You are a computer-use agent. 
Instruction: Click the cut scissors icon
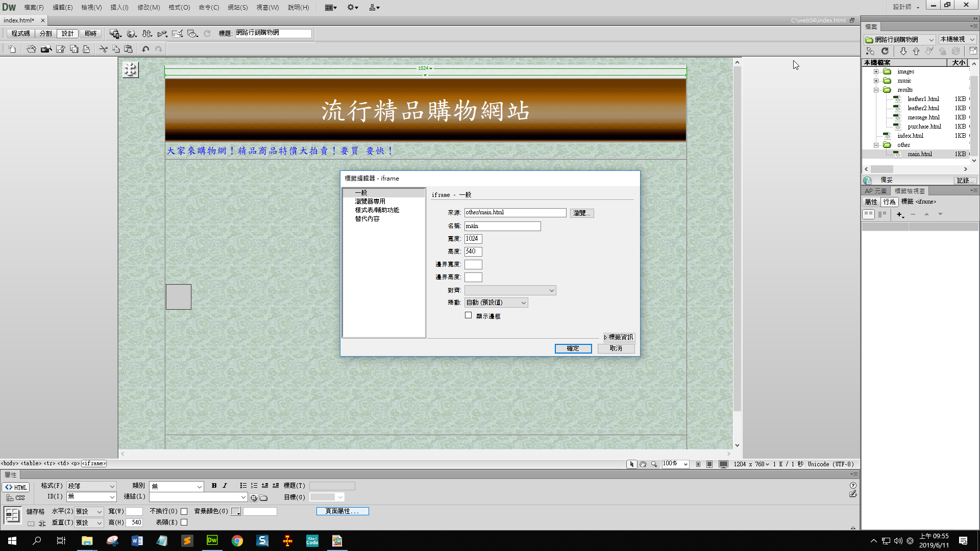(x=103, y=49)
